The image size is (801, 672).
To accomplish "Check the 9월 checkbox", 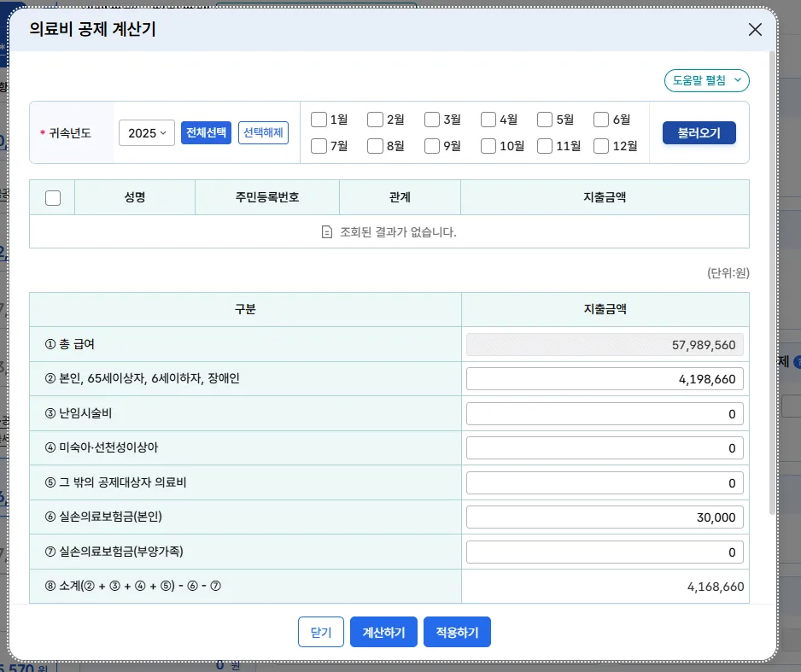I will click(431, 146).
